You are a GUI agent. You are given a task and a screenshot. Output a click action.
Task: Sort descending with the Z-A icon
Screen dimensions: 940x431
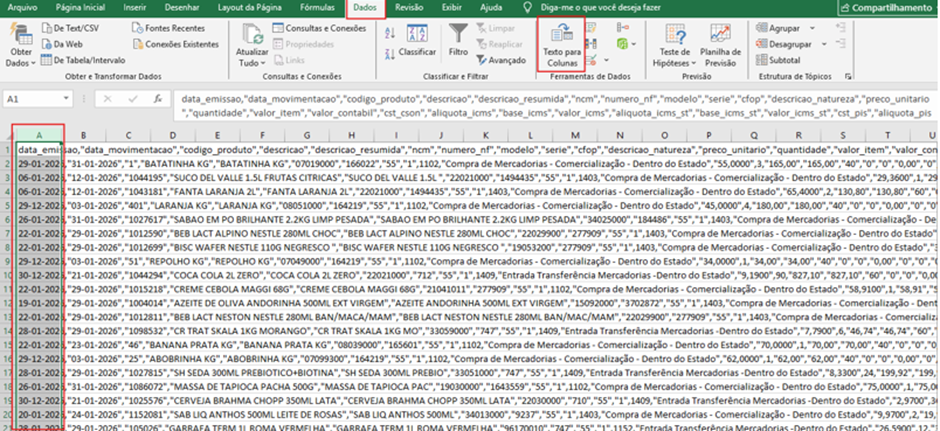[390, 53]
